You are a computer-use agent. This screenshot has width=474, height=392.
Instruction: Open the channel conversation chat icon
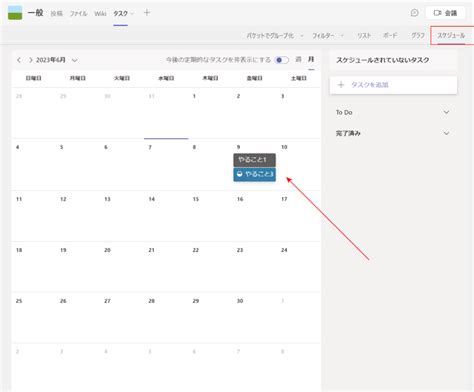[x=414, y=13]
